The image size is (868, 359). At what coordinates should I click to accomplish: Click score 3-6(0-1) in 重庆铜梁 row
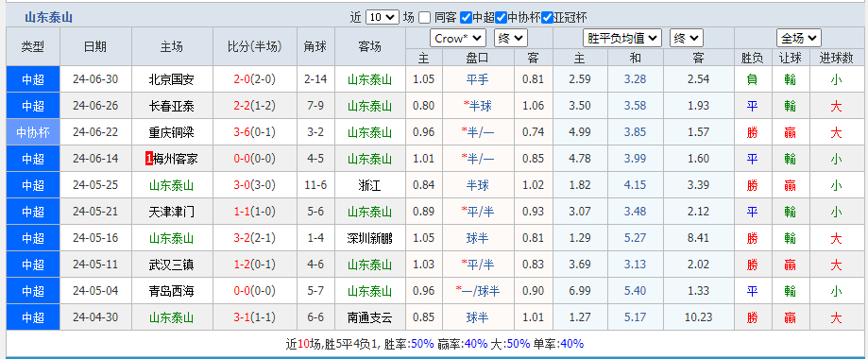coord(255,132)
